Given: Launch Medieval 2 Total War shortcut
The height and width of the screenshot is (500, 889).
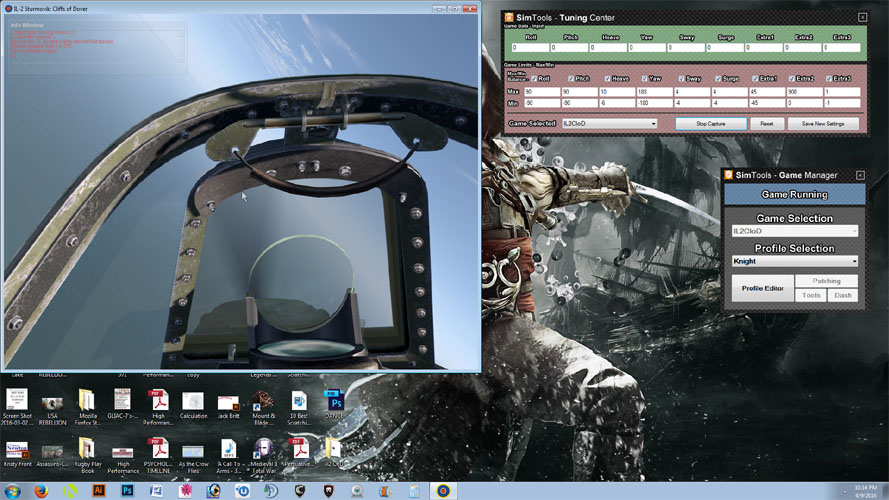Looking at the screenshot, I should click(x=263, y=448).
